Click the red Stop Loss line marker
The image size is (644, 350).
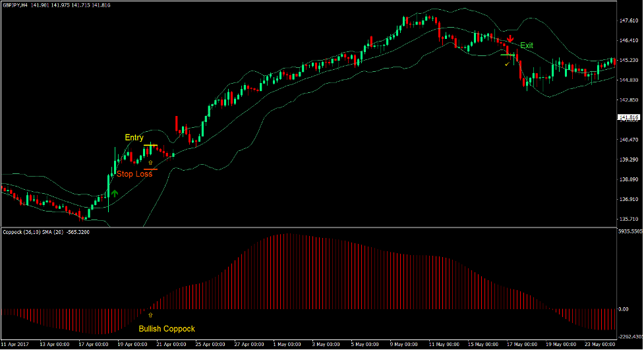pos(150,169)
